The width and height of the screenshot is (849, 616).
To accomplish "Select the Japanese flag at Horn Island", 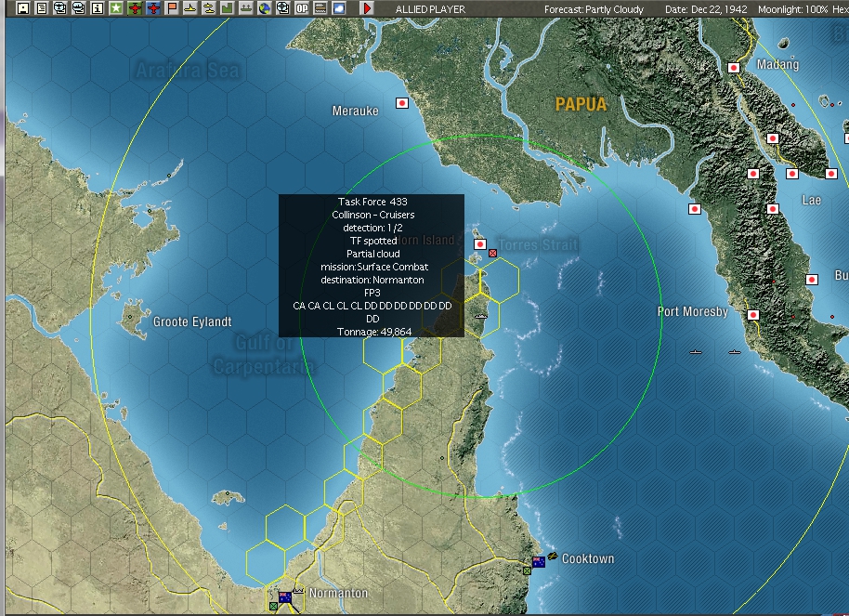I will point(479,244).
